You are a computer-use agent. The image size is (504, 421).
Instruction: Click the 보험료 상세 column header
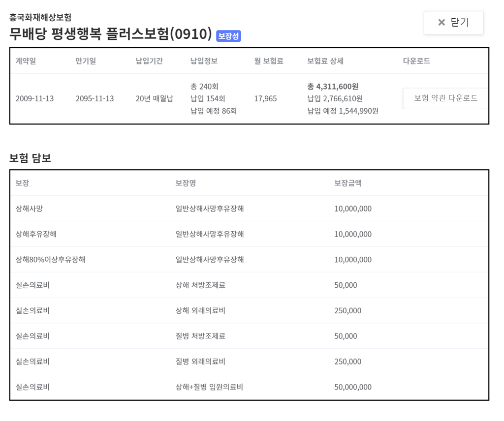tap(325, 61)
